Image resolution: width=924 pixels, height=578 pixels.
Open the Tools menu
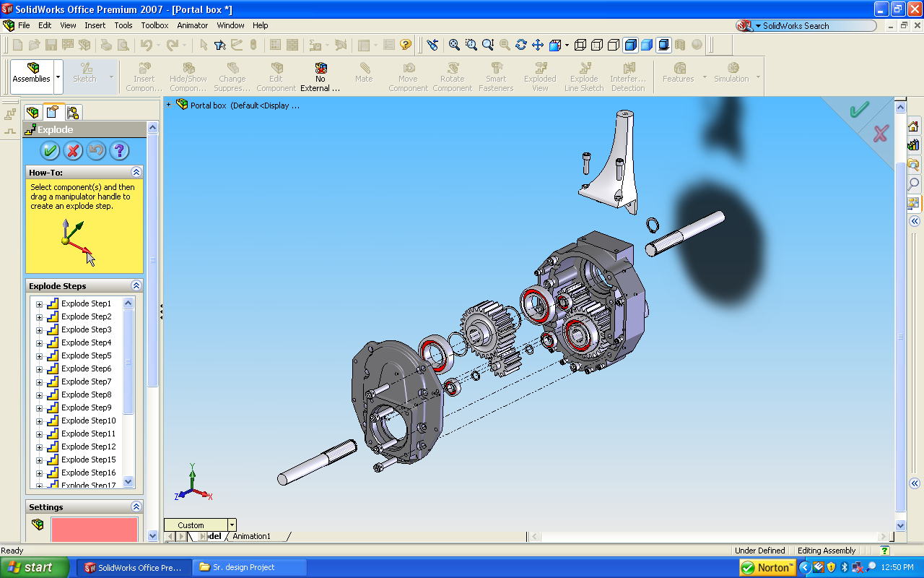point(123,25)
